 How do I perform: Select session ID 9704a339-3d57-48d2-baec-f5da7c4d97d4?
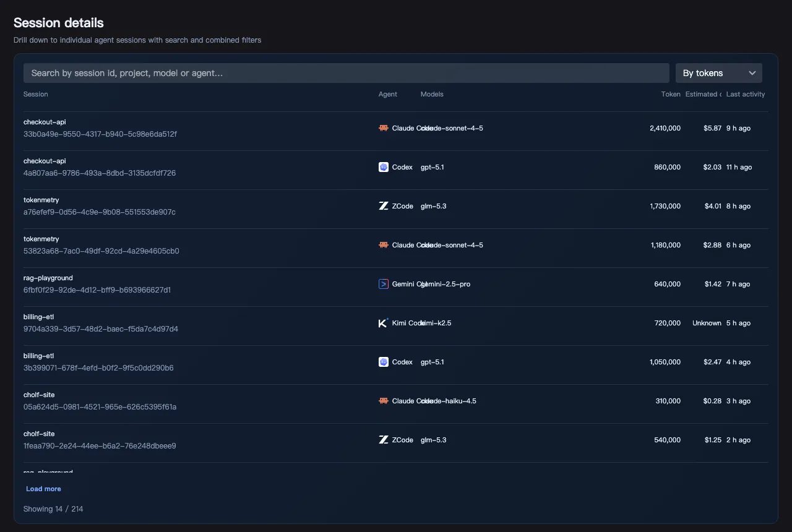[x=101, y=329]
